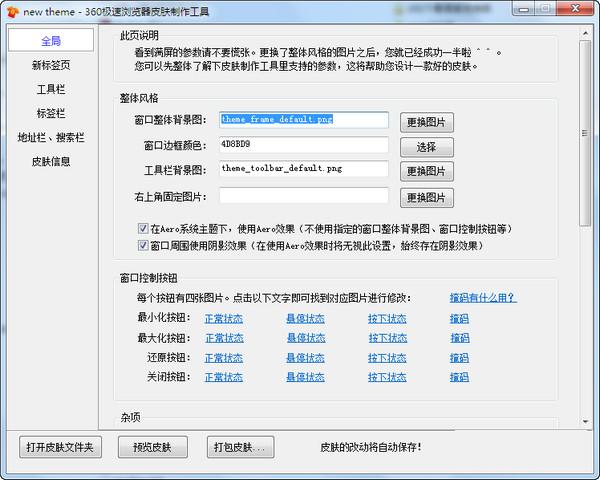Go to 地址栏、搜索栏 settings

(51, 137)
